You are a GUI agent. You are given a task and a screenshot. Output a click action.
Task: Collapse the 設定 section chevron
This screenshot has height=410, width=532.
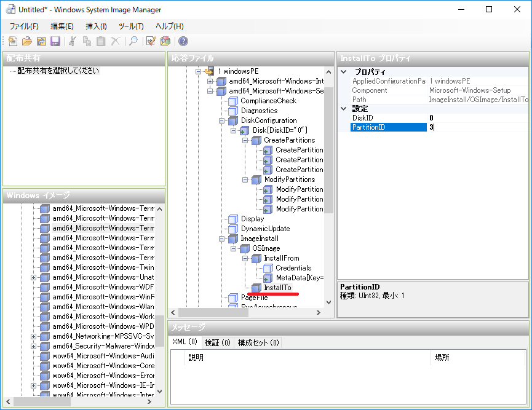[x=344, y=109]
